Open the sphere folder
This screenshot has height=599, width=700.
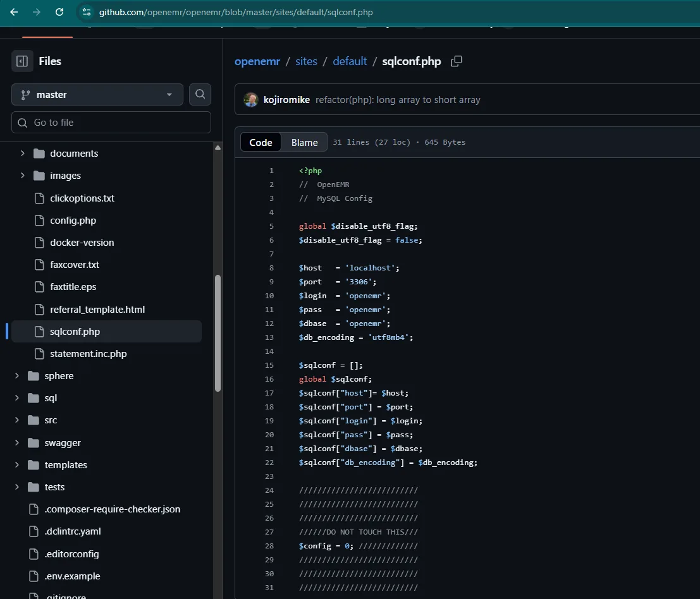(59, 376)
